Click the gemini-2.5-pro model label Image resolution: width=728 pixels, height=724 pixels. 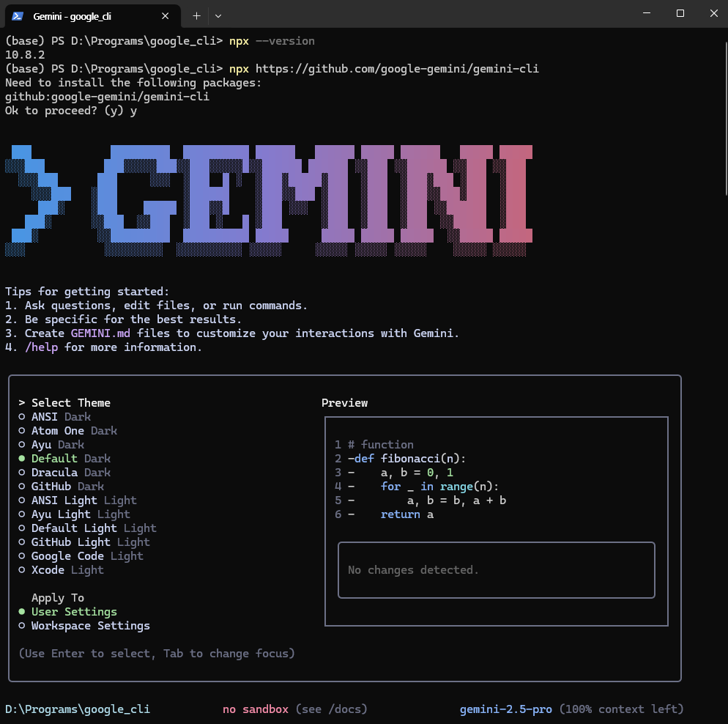coord(505,709)
